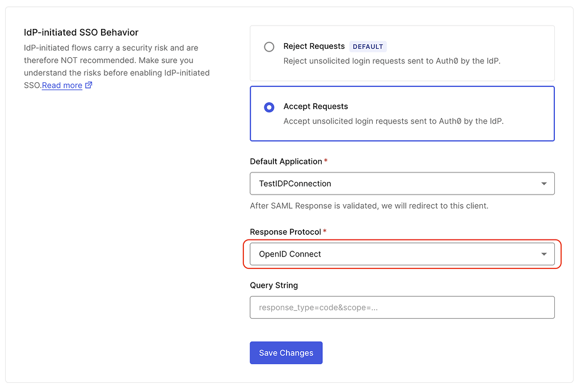Click the external link icon beside Read more

tap(89, 85)
